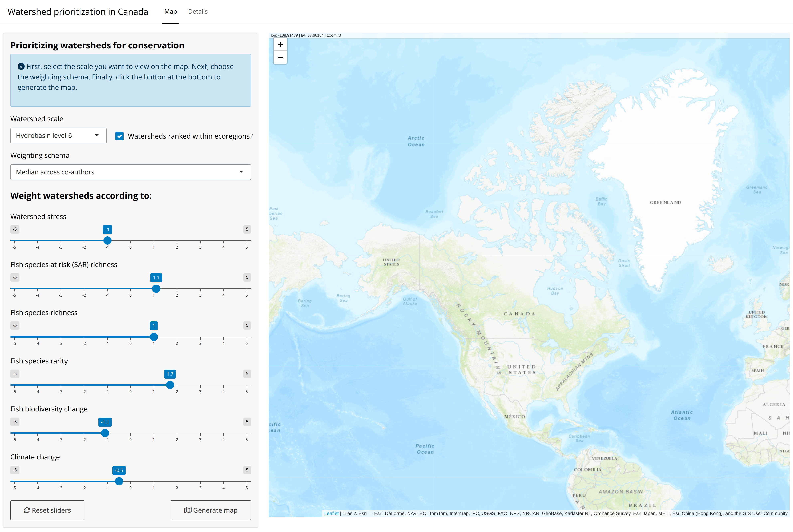793x532 pixels.
Task: Click the Fish species richness slider handle
Action: point(154,337)
